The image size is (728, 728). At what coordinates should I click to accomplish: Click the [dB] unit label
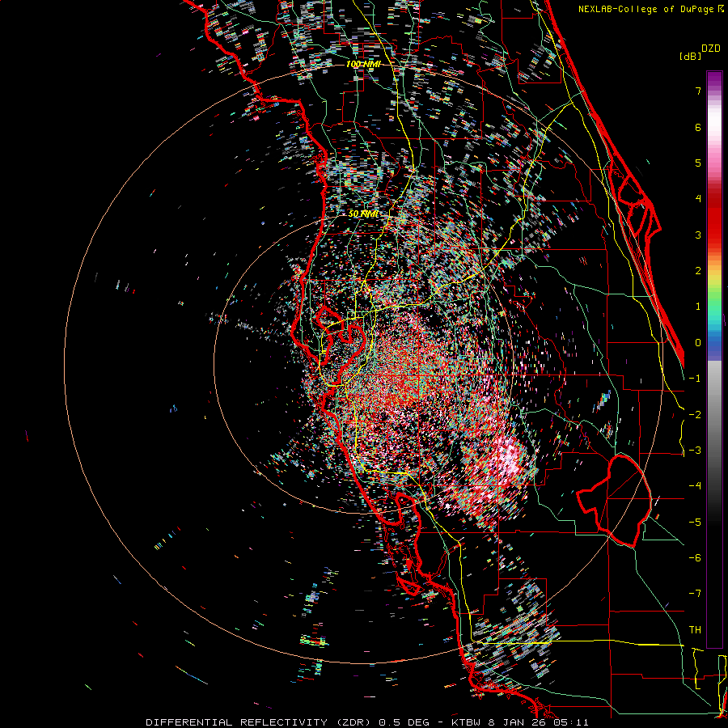coord(691,56)
